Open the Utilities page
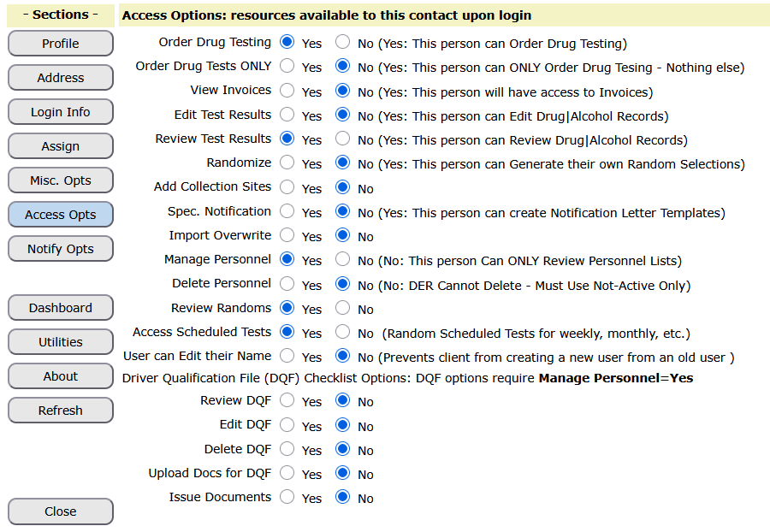The height and width of the screenshot is (532, 770). 61,341
